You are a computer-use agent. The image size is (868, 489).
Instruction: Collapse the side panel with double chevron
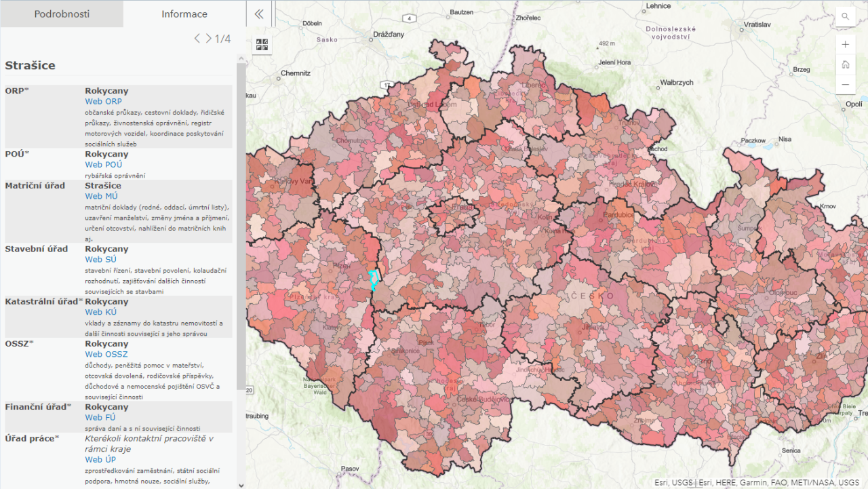pyautogui.click(x=259, y=14)
